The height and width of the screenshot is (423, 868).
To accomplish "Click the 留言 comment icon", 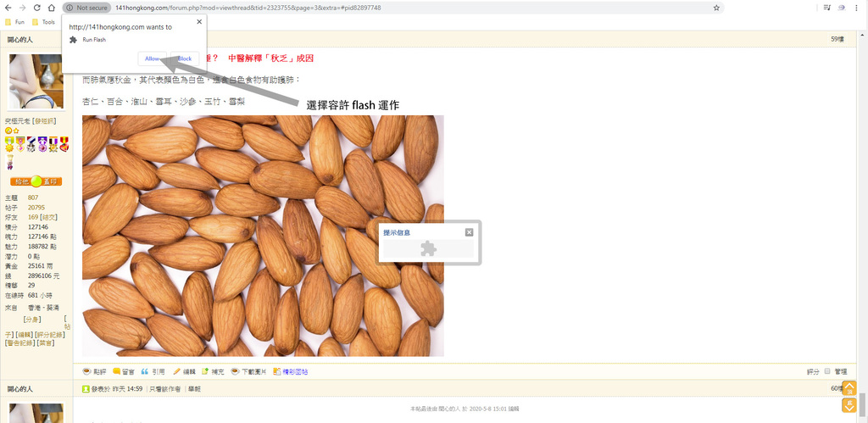I will click(x=116, y=371).
